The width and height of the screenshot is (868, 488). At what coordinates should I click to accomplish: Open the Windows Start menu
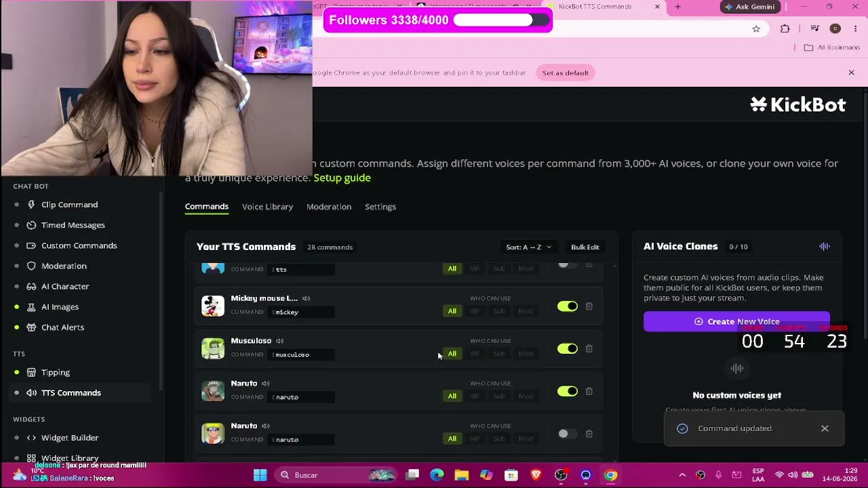point(260,475)
